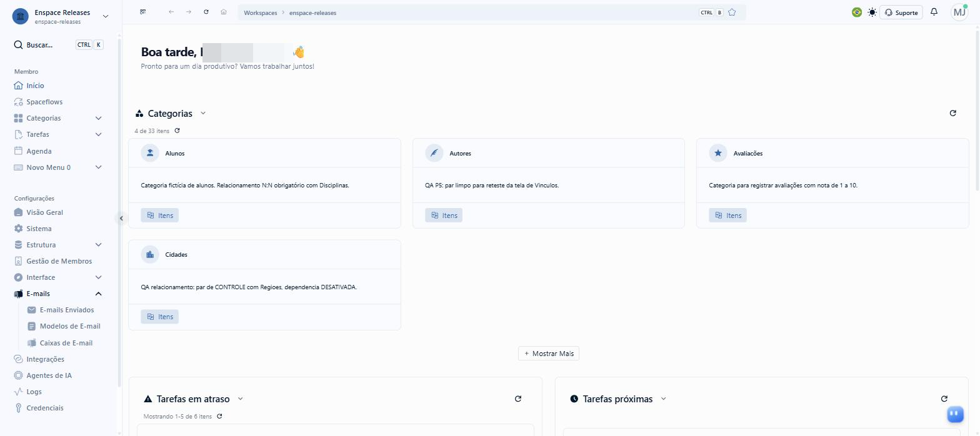Click the Integrações icon

(19, 359)
